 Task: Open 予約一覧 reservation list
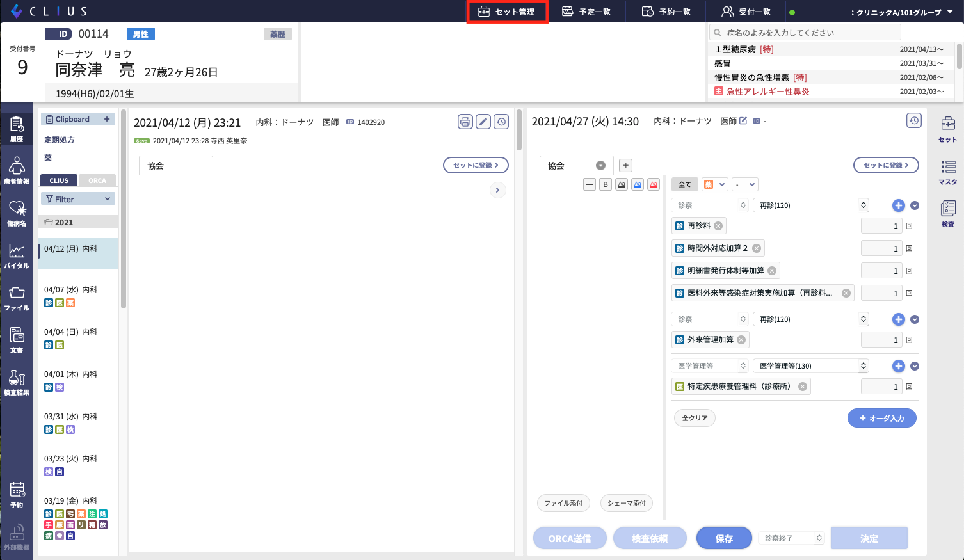click(x=666, y=12)
